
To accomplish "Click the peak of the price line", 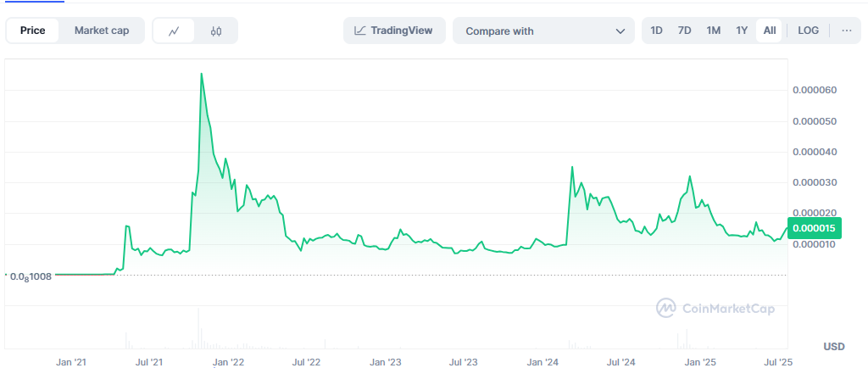I will (x=201, y=74).
